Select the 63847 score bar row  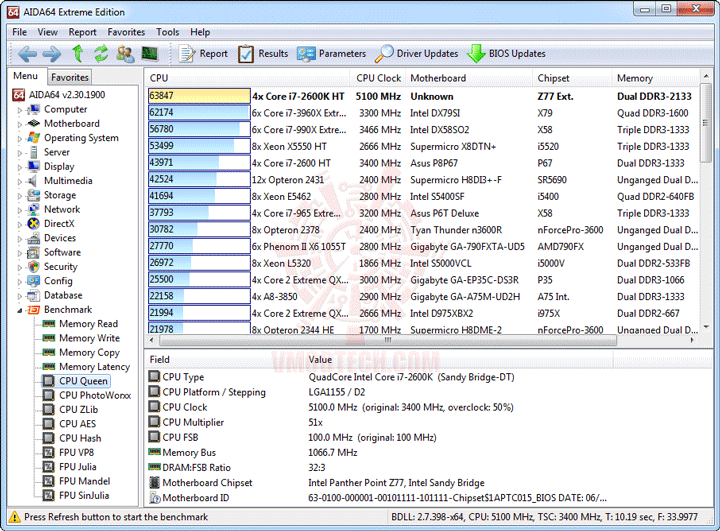point(199,96)
